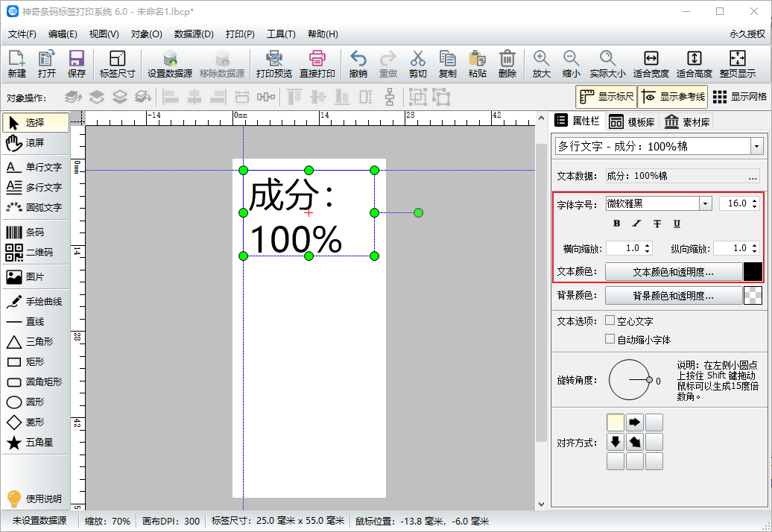Toggle the 显示参考线 guide lines button
Screen dimensions: 772x532
coord(673,97)
